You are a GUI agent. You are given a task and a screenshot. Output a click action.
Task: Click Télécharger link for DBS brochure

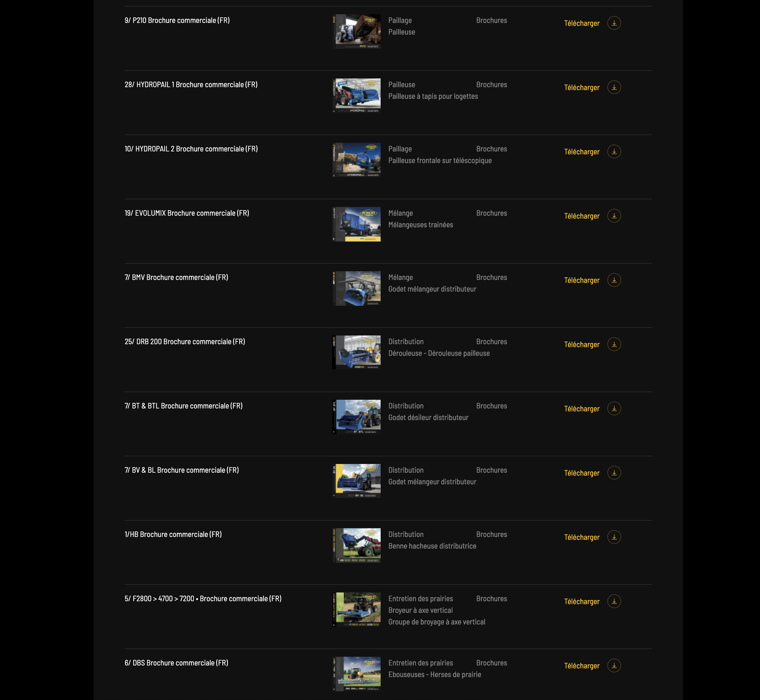tap(581, 666)
